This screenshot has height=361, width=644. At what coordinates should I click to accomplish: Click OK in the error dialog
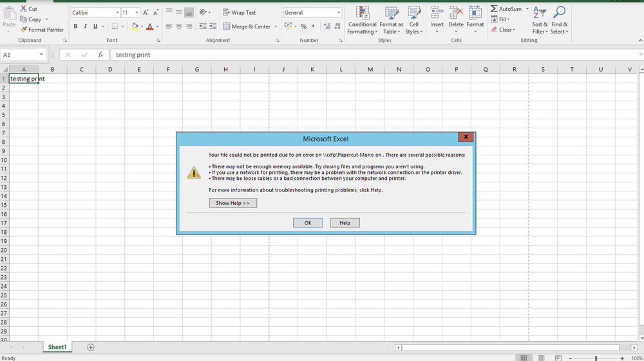tap(308, 223)
